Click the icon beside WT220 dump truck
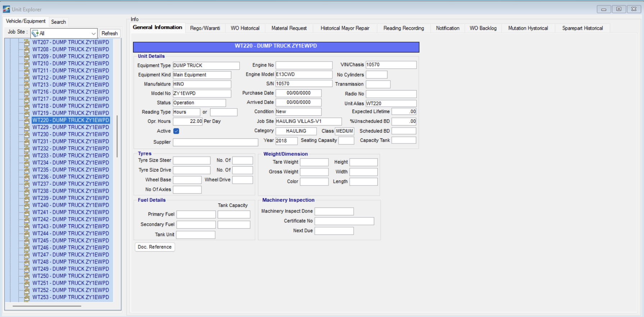The height and width of the screenshot is (317, 644). tap(27, 120)
